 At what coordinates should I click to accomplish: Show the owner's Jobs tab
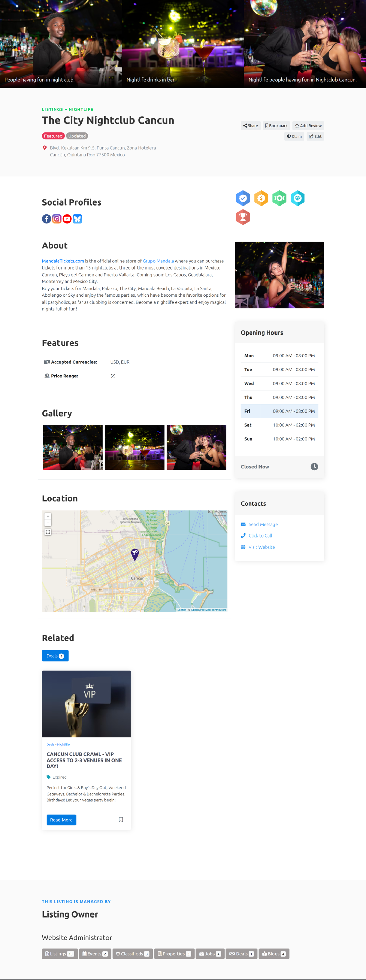coord(210,954)
